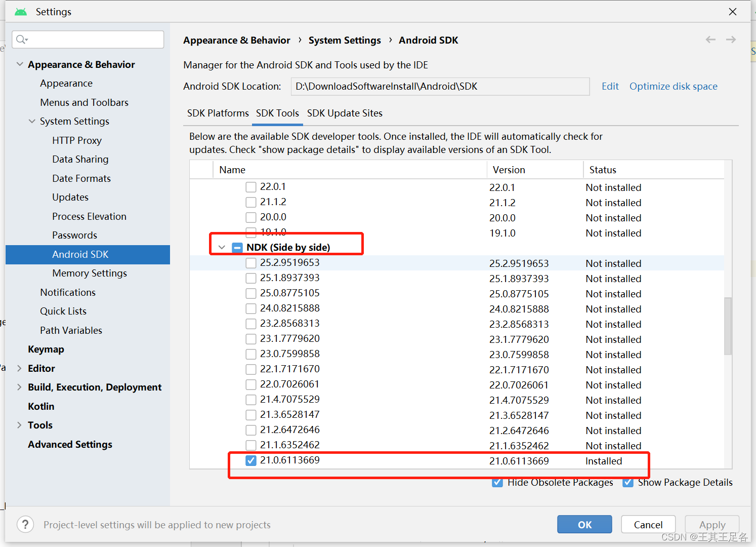The image size is (756, 547).
Task: Click Installed status of 21.0.6113669
Action: (604, 461)
